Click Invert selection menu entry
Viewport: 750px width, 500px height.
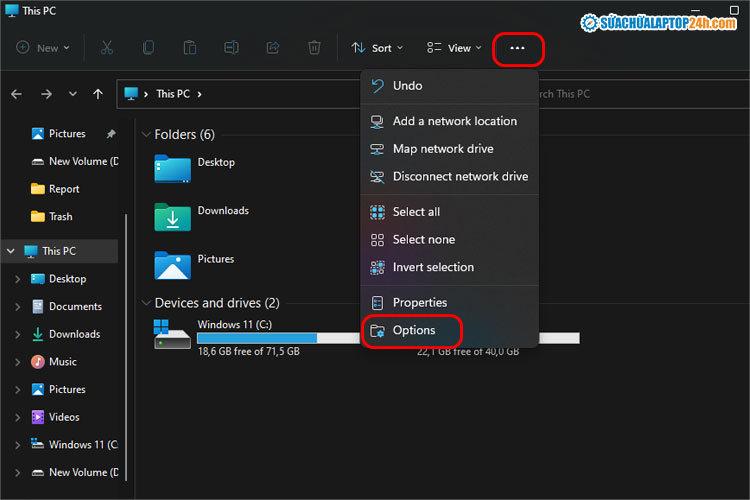(450, 267)
